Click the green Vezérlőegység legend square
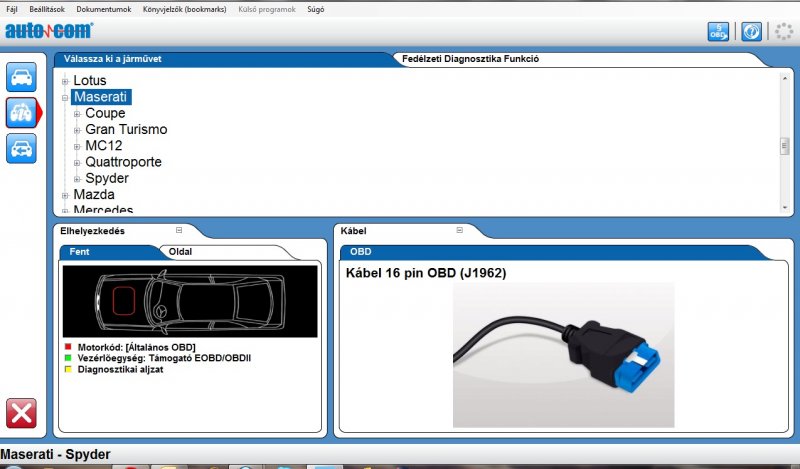Image resolution: width=800 pixels, height=469 pixels. (68, 358)
